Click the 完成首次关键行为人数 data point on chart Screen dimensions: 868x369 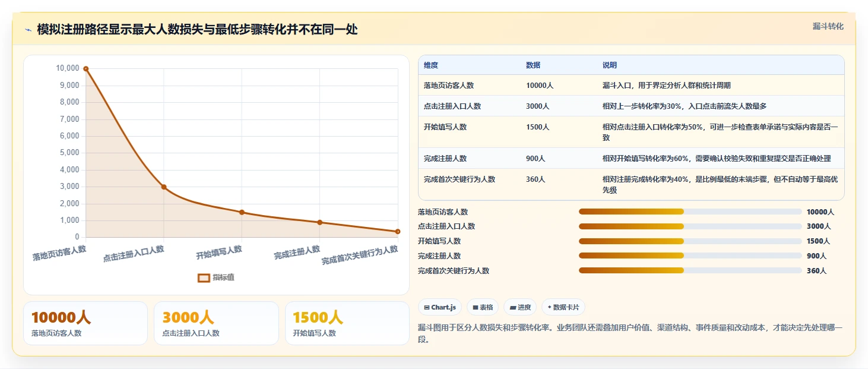point(398,231)
